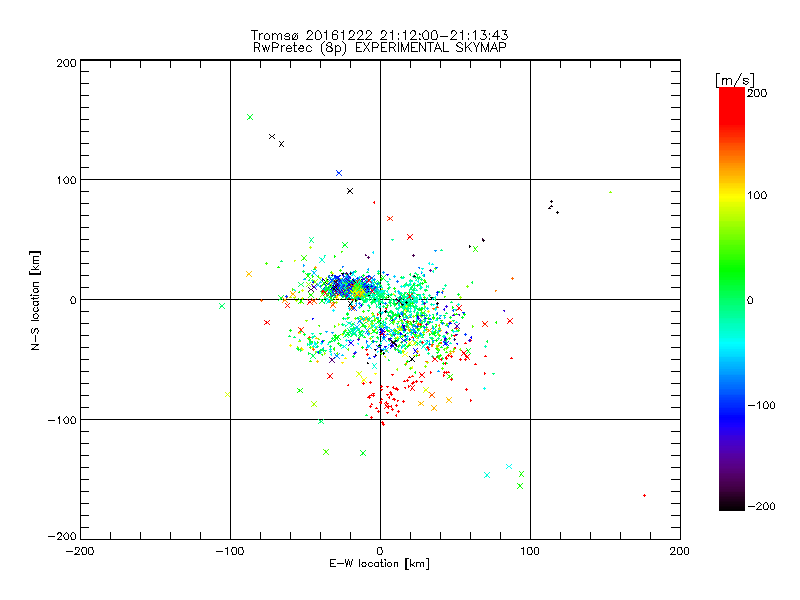The width and height of the screenshot is (800, 600).
Task: Click the black bottom end of the color bar
Action: (732, 504)
